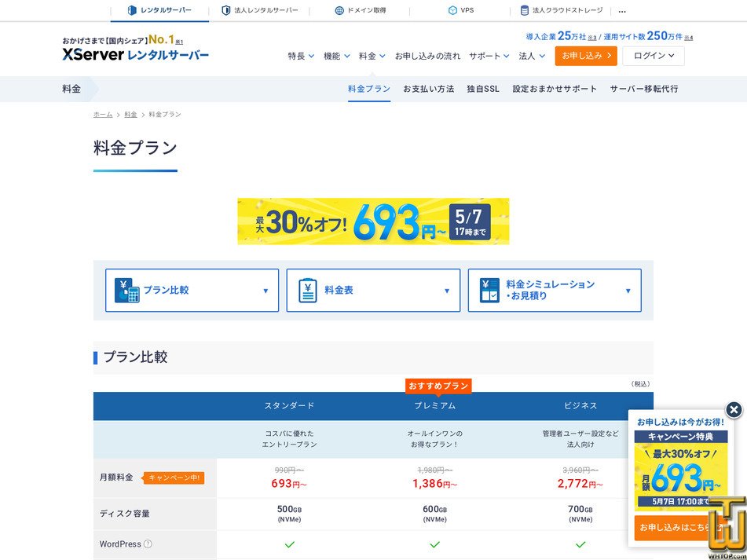The image size is (747, 560).
Task: Click the WordPress help question mark icon
Action: pos(148,544)
